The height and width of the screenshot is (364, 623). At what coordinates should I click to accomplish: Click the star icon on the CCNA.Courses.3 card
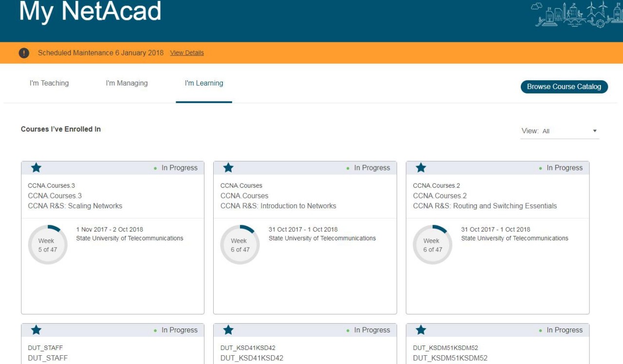[36, 168]
